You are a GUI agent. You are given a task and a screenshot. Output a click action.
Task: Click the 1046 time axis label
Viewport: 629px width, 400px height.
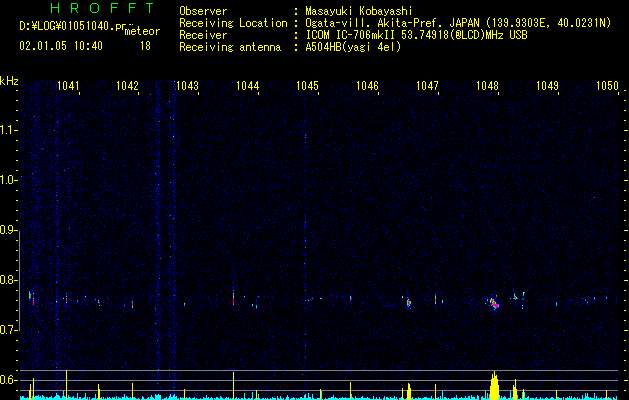tap(367, 86)
